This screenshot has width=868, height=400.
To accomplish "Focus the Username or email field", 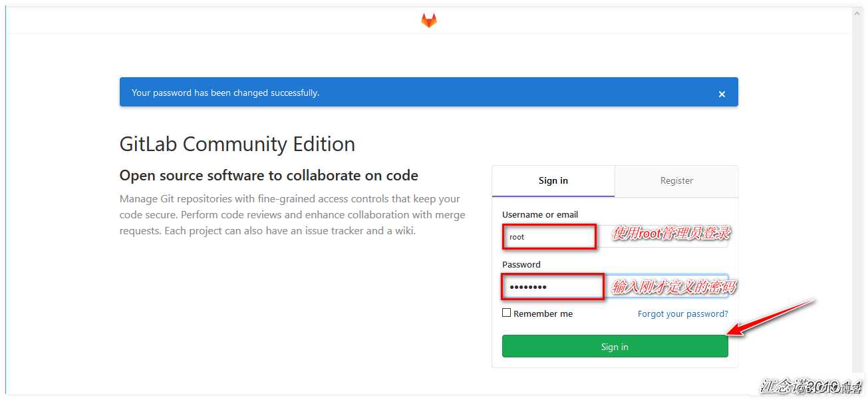I will point(615,236).
